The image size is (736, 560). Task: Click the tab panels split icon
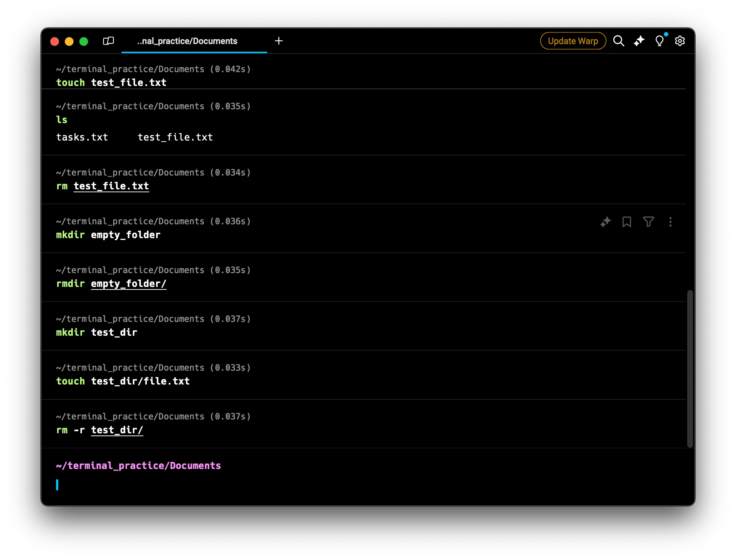point(108,41)
